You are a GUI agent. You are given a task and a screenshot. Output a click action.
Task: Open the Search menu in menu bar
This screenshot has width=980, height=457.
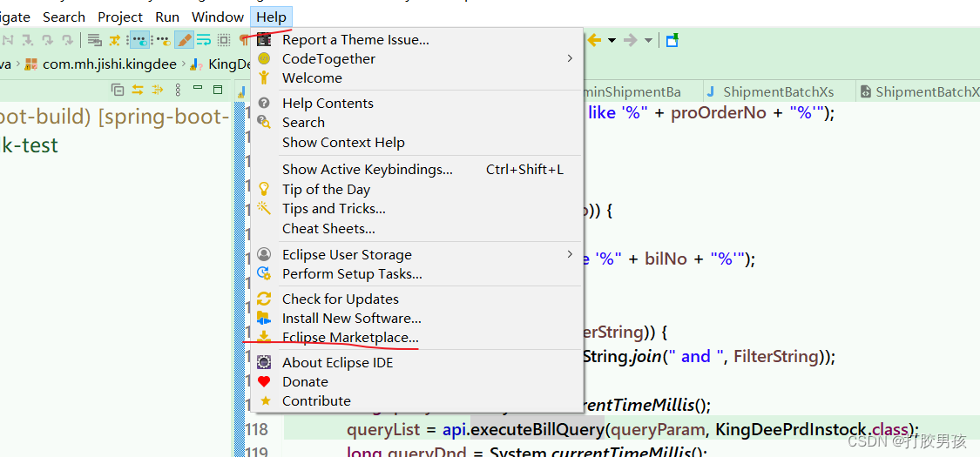click(64, 17)
